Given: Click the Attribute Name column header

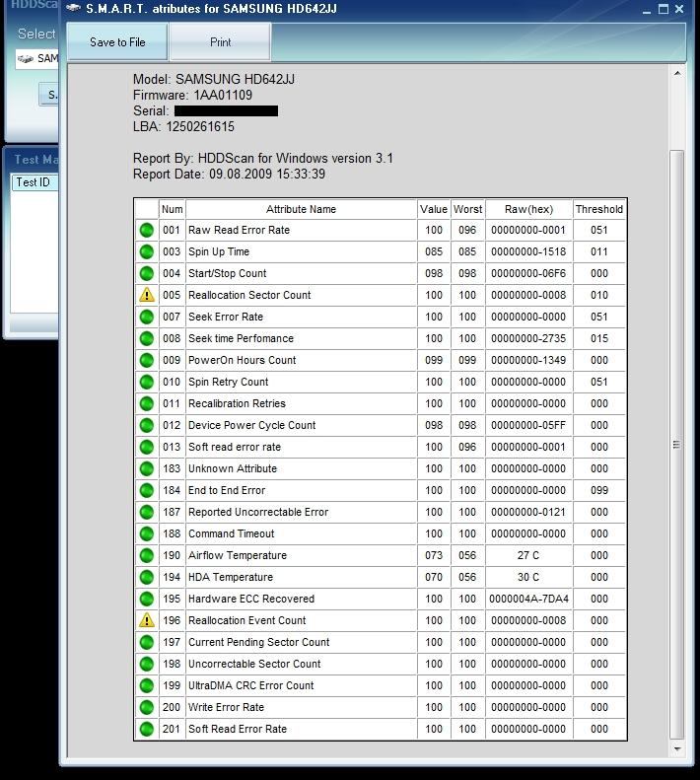Looking at the screenshot, I should coord(301,209).
